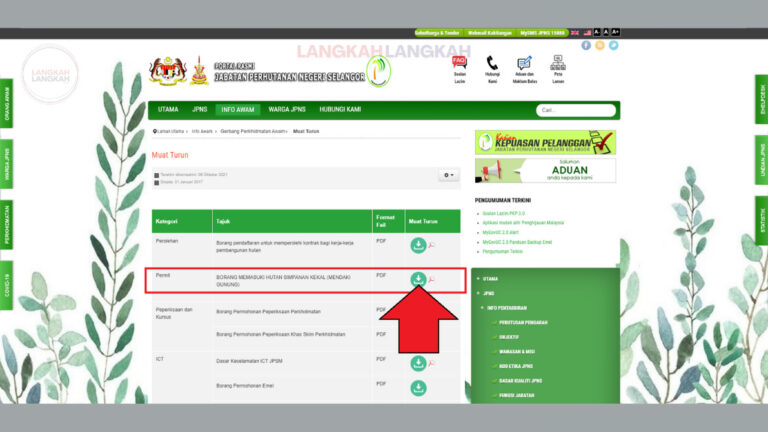Download the Dasar Keselamatan ICT JPSM file
Screen dimensions: 768x432
418,363
